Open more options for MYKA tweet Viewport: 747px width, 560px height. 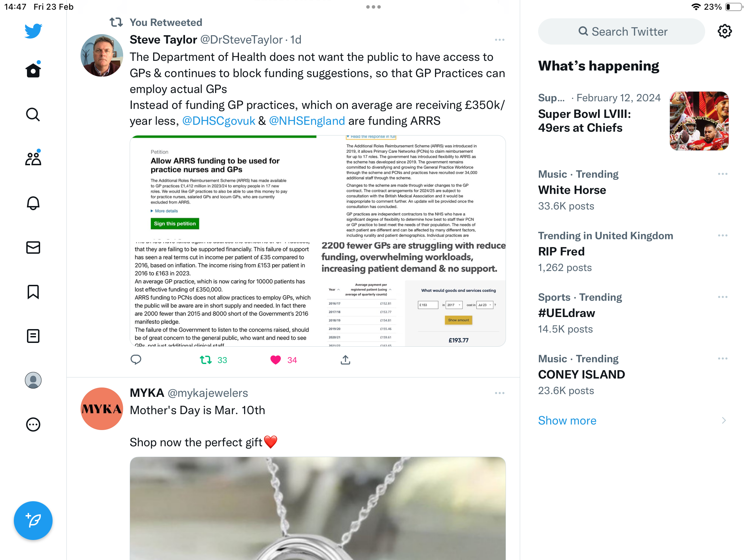point(499,393)
